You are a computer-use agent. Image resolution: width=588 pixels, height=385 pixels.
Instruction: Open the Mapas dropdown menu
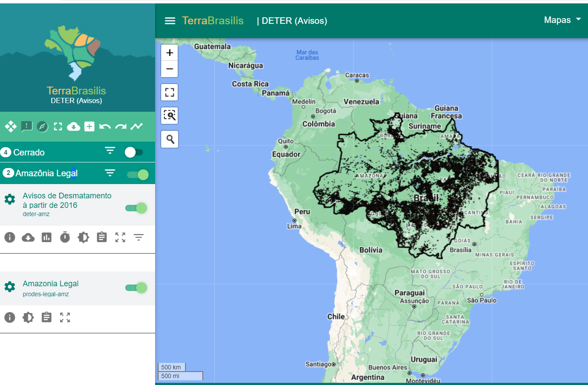562,20
